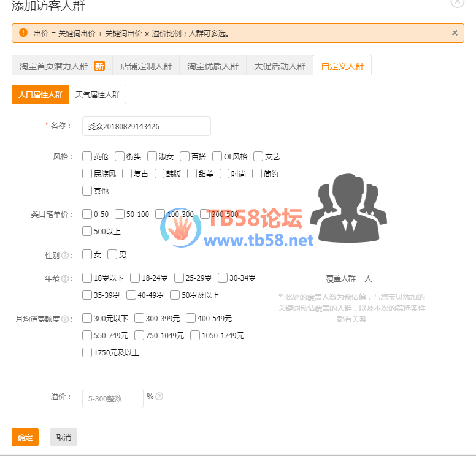Select 人口属性人群 sub-tab
The height and width of the screenshot is (456, 476).
(x=40, y=94)
